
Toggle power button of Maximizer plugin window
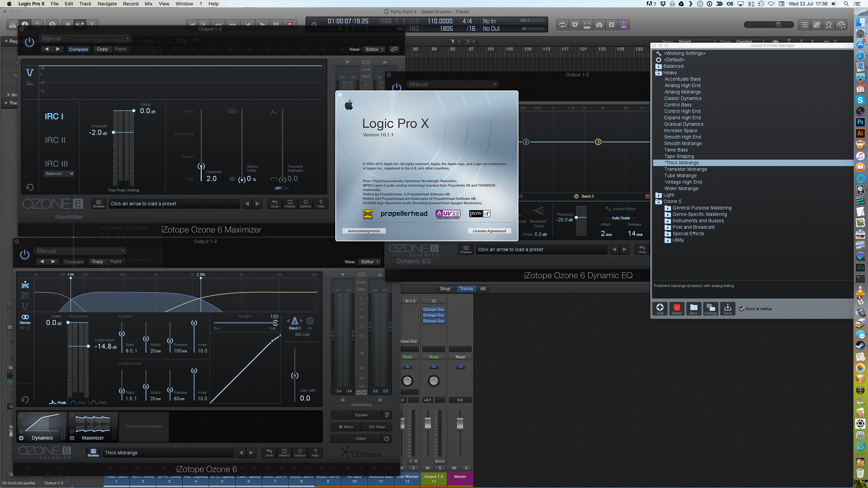tap(29, 42)
